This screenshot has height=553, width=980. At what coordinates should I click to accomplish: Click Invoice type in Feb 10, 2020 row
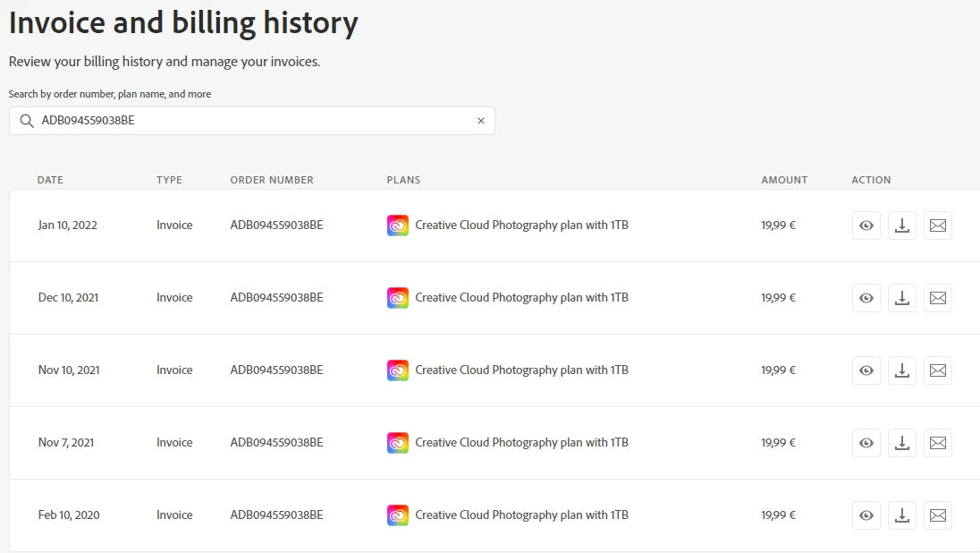coord(174,515)
